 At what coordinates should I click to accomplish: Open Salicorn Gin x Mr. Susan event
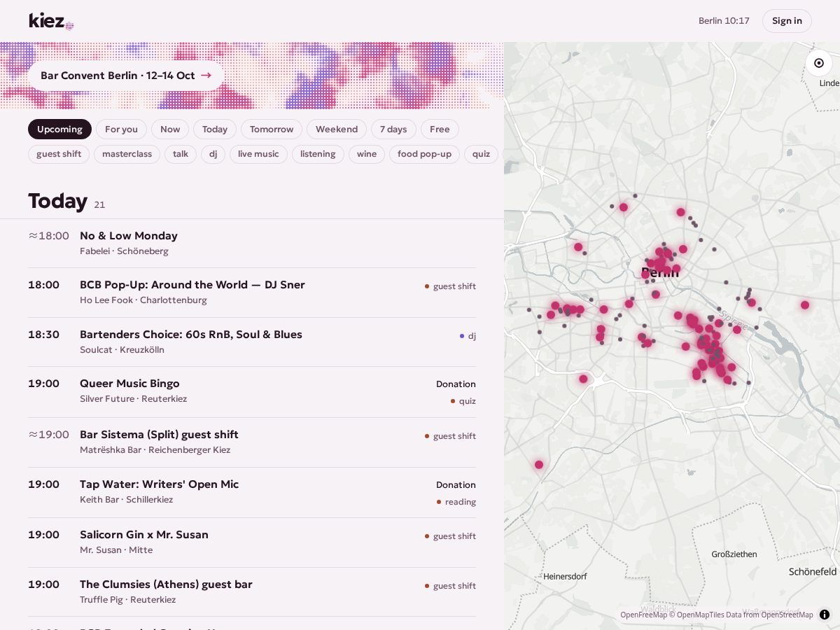pyautogui.click(x=252, y=542)
